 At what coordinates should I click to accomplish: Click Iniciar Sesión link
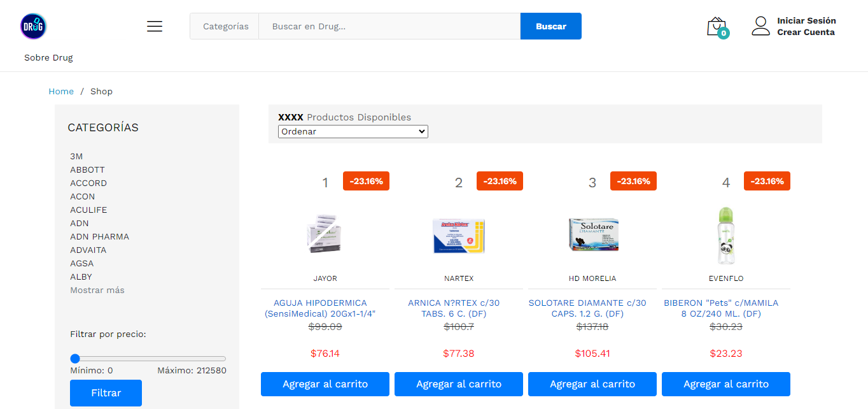[806, 20]
